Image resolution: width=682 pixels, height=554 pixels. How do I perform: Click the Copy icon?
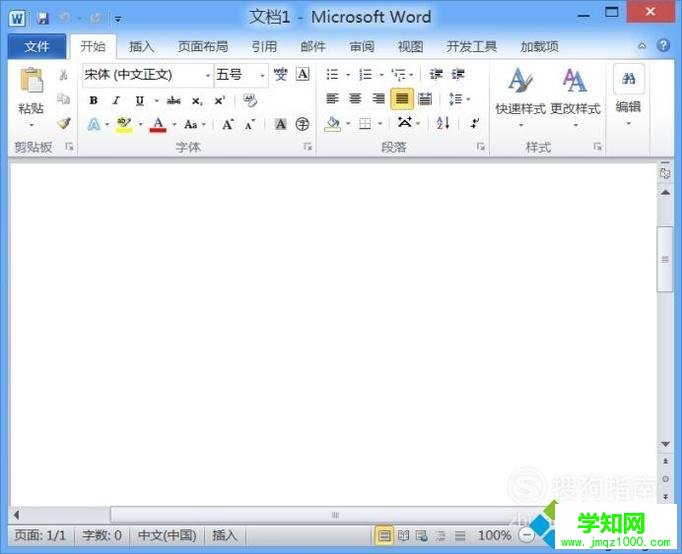tap(64, 99)
